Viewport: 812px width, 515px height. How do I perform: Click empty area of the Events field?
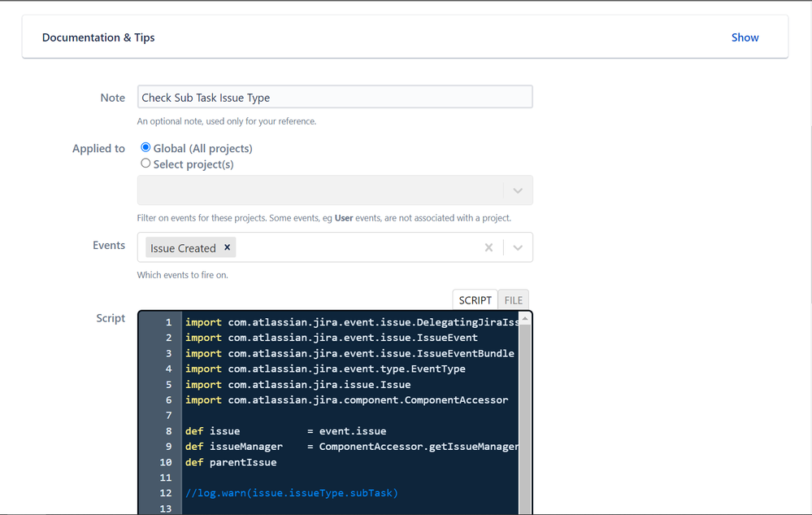[x=358, y=248]
